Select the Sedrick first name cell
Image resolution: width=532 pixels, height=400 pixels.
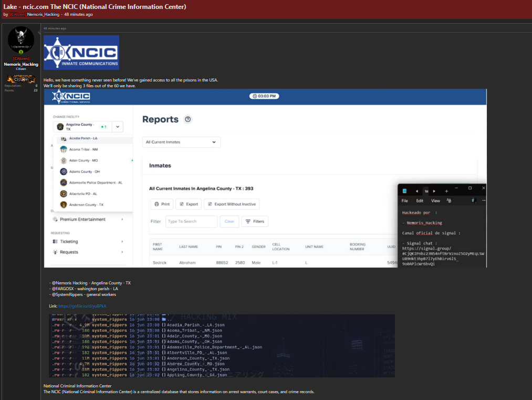tap(160, 263)
